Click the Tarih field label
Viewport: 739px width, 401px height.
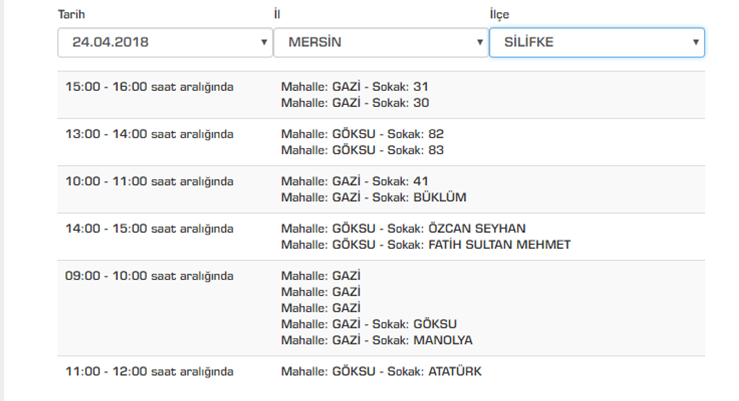72,14
